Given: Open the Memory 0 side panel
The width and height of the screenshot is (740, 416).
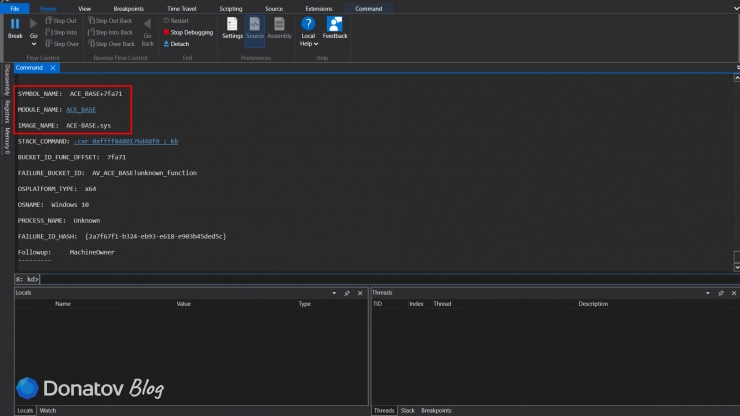Looking at the screenshot, I should pos(7,141).
